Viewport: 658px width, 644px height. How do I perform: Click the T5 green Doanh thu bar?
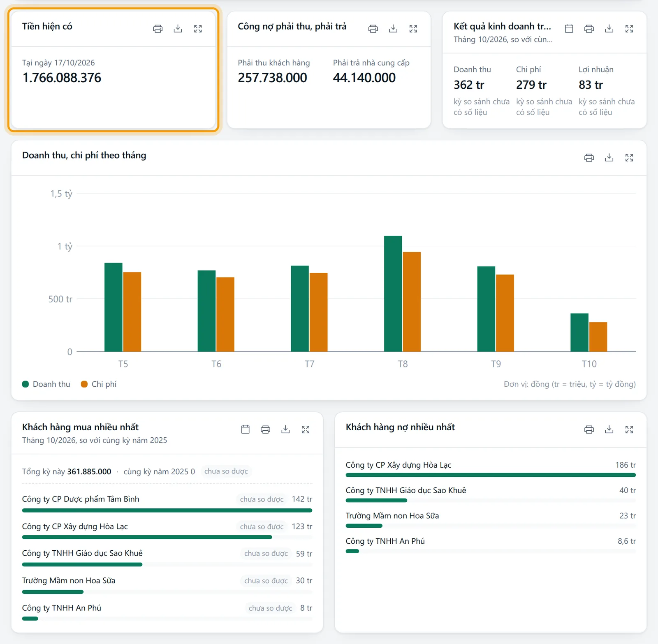[113, 307]
